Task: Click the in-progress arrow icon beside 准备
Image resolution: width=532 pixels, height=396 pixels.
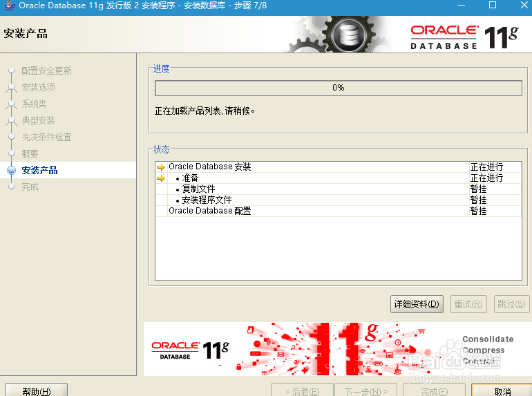Action: pos(161,178)
